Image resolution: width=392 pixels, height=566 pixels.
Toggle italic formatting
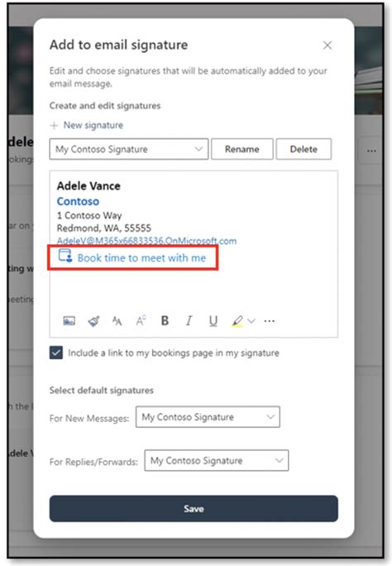coord(189,320)
